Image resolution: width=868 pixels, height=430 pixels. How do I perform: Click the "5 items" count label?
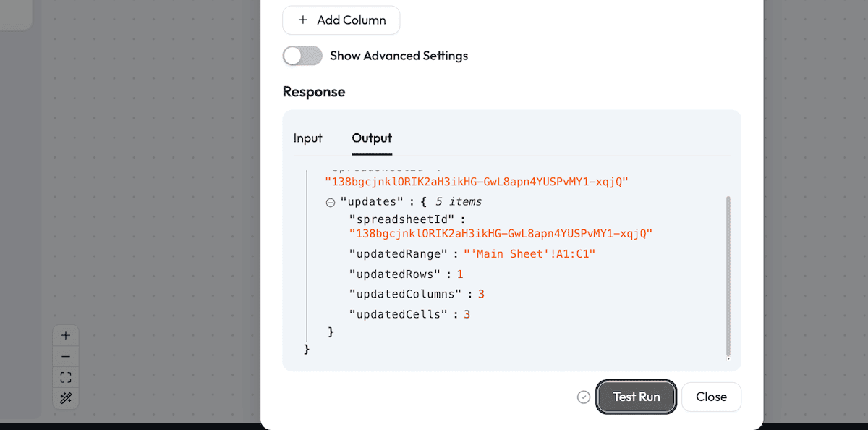[x=459, y=201]
